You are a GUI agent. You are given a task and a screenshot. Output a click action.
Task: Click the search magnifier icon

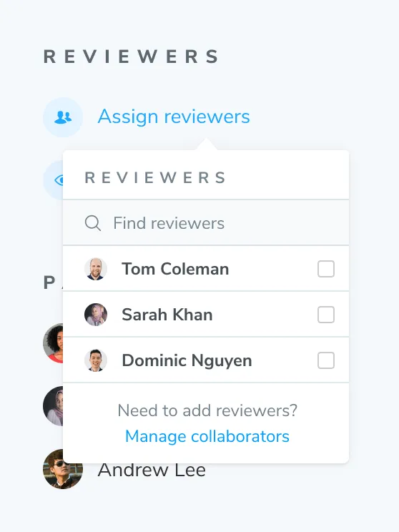[93, 223]
